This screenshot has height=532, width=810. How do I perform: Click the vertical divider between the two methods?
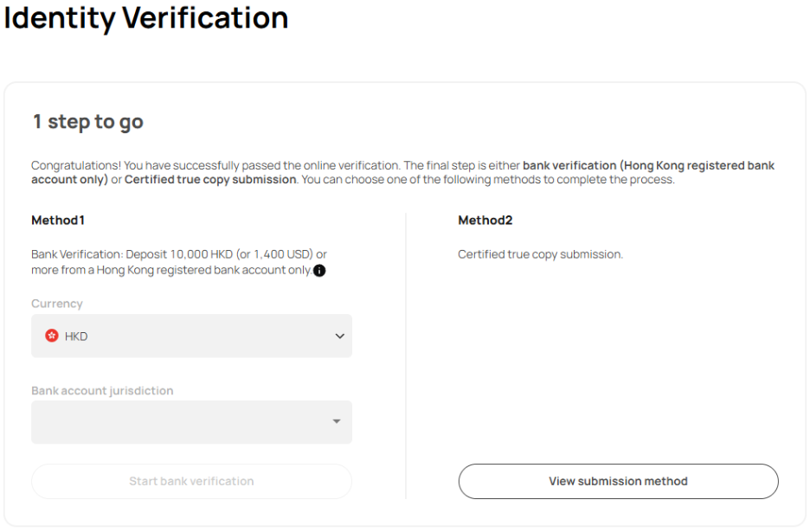coord(405,355)
